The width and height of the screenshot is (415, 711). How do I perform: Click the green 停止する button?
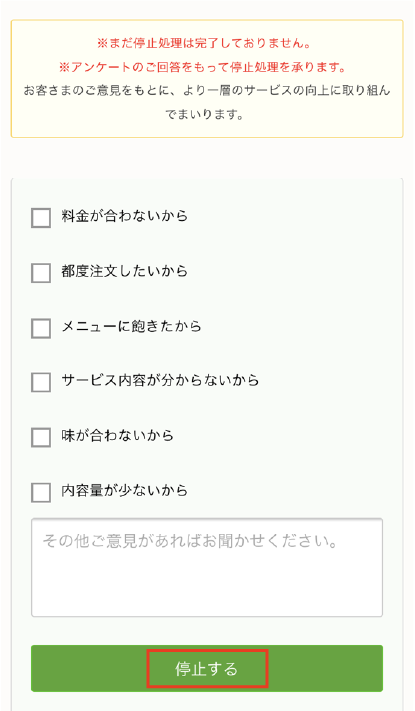point(207,668)
